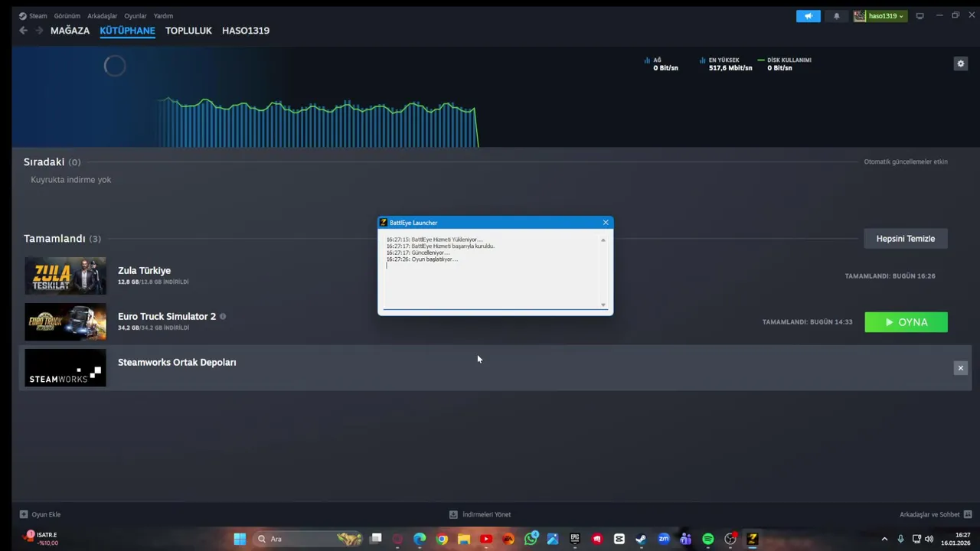Click Oyun Ekle at bottom left
Viewport: 980px width, 551px height.
pyautogui.click(x=40, y=514)
